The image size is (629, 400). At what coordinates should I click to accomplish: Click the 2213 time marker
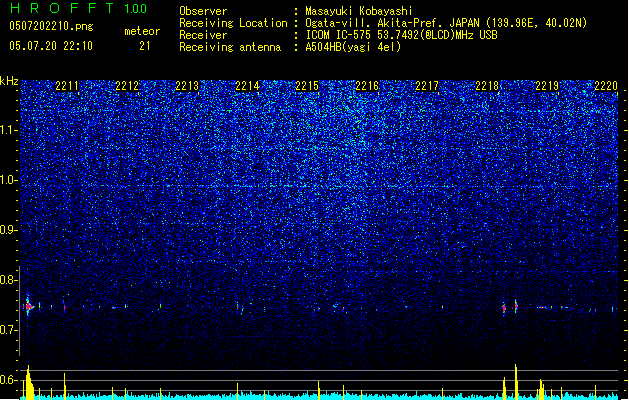[187, 86]
